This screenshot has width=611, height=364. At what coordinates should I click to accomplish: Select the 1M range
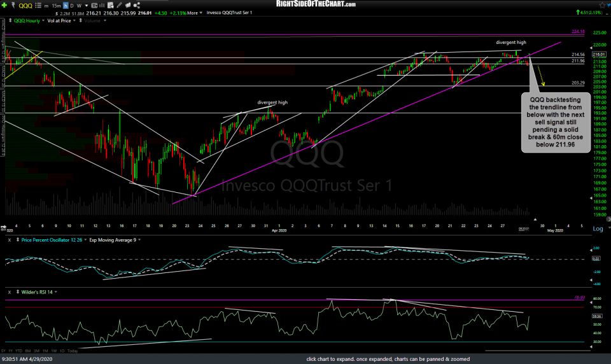(45, 351)
